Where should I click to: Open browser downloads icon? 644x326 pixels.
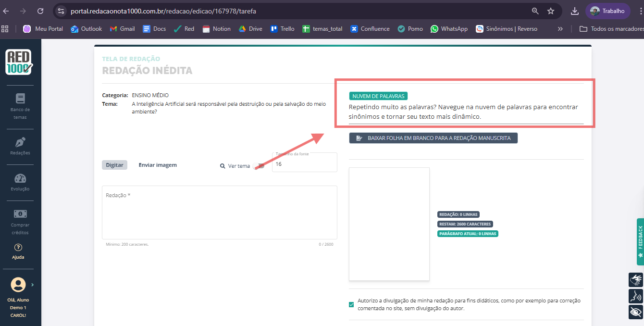[x=574, y=11]
